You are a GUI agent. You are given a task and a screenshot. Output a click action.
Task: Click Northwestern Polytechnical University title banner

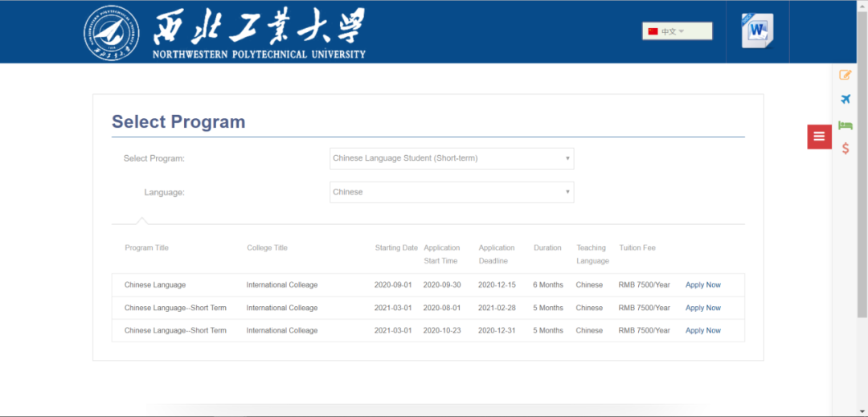pos(259,33)
